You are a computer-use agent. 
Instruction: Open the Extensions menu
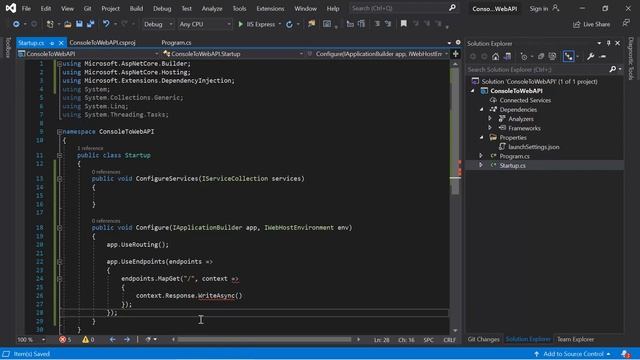(270, 9)
